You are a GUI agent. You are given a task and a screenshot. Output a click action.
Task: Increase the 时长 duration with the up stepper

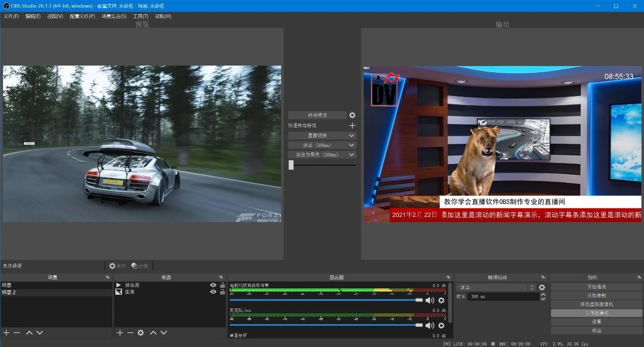543,294
